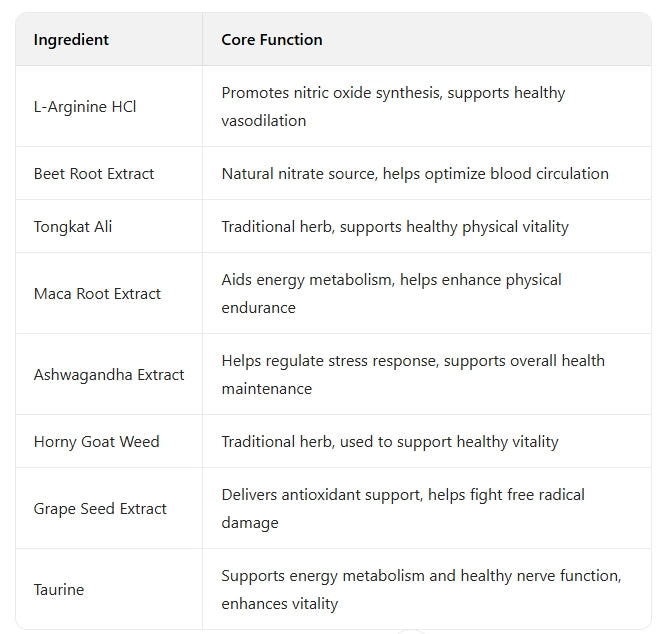664x634 pixels.
Task: Select the L-Arginine HCl ingredient cell
Action: coord(85,107)
